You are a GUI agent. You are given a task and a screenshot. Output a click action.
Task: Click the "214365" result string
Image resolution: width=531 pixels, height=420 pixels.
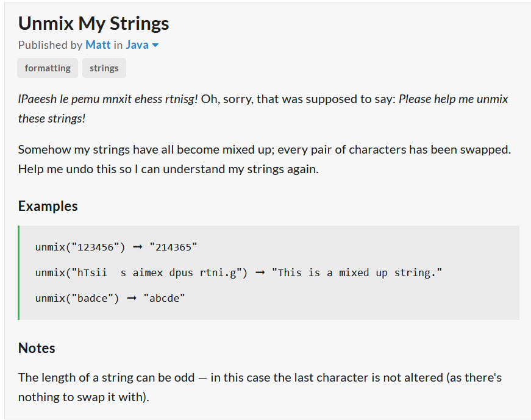pyautogui.click(x=173, y=247)
